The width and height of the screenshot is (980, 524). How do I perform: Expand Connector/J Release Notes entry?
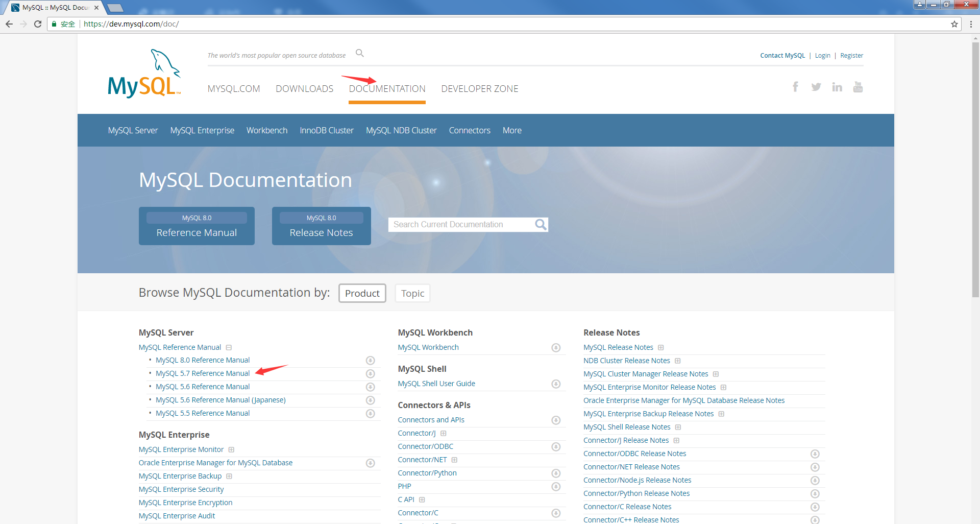coord(676,440)
